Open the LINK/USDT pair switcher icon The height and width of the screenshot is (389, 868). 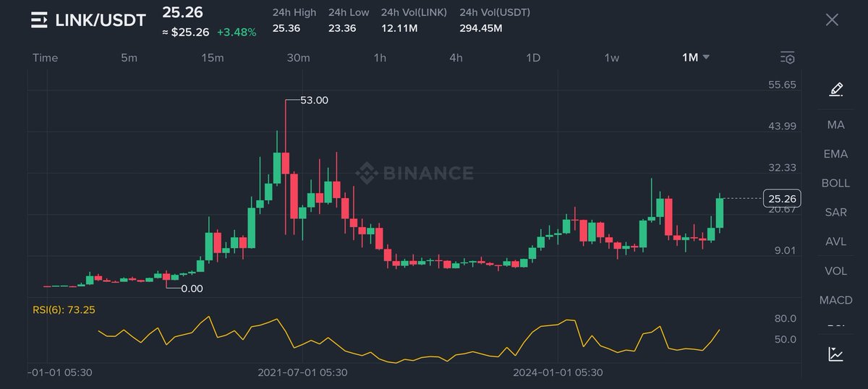pyautogui.click(x=39, y=20)
